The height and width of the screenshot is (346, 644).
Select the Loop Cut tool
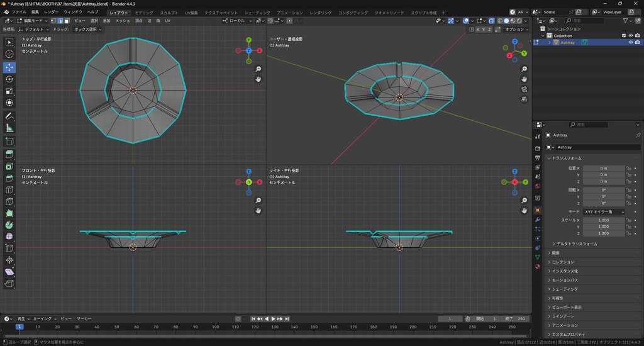[9, 190]
